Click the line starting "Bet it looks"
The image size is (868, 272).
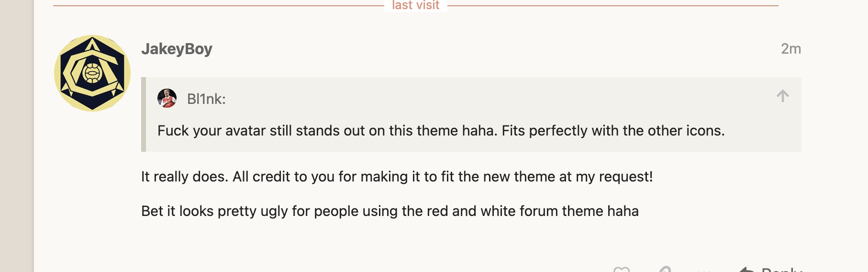[389, 211]
